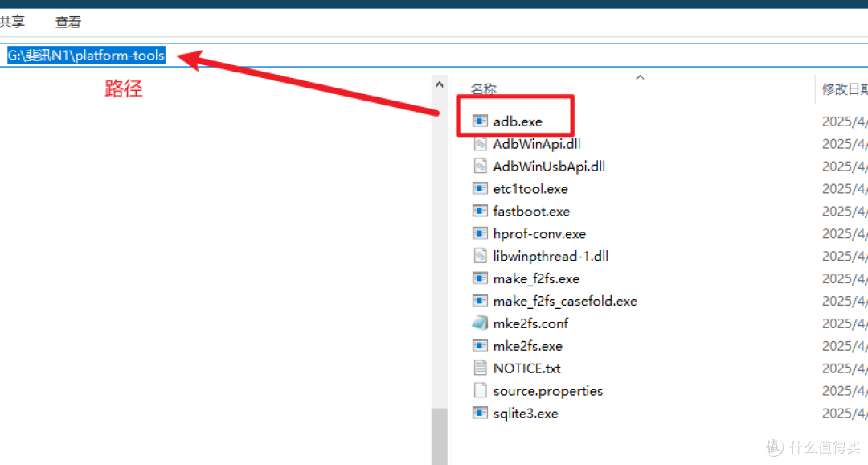This screenshot has height=465, width=868.
Task: Click the modified date of source.properties
Action: 845,391
